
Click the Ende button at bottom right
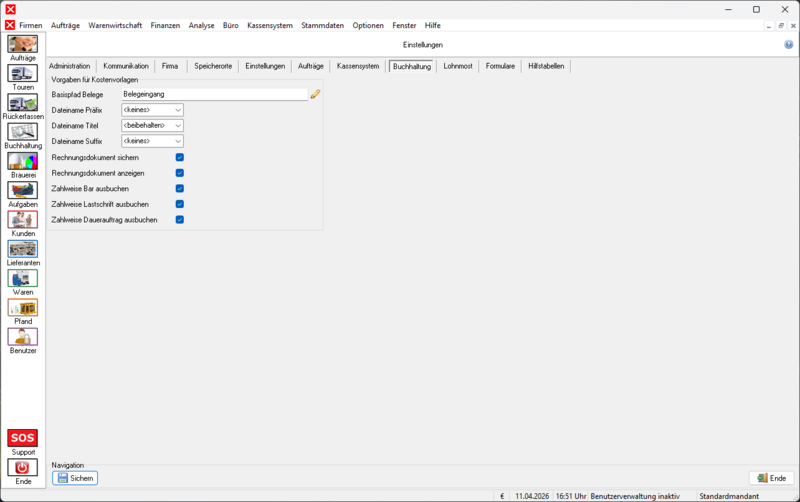(771, 478)
